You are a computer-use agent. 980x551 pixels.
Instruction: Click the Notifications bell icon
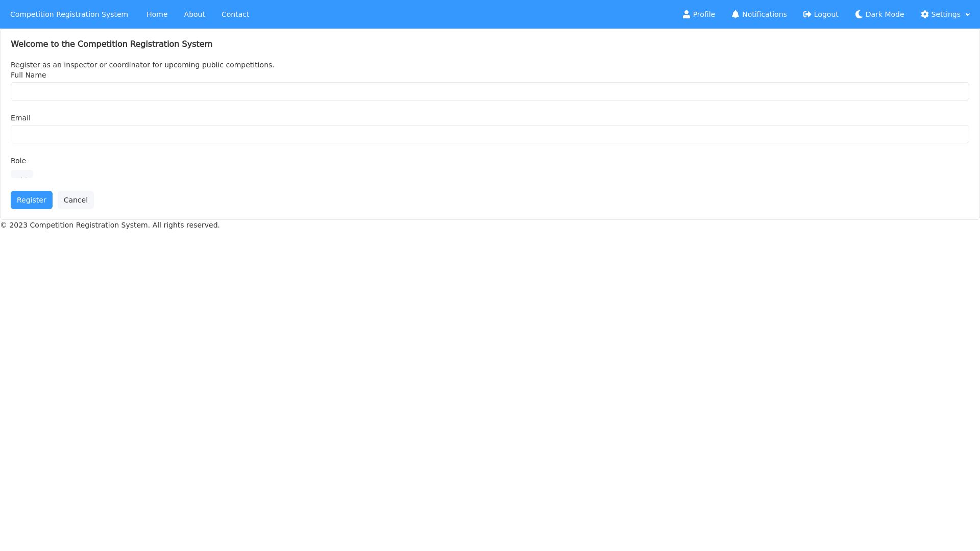[735, 14]
